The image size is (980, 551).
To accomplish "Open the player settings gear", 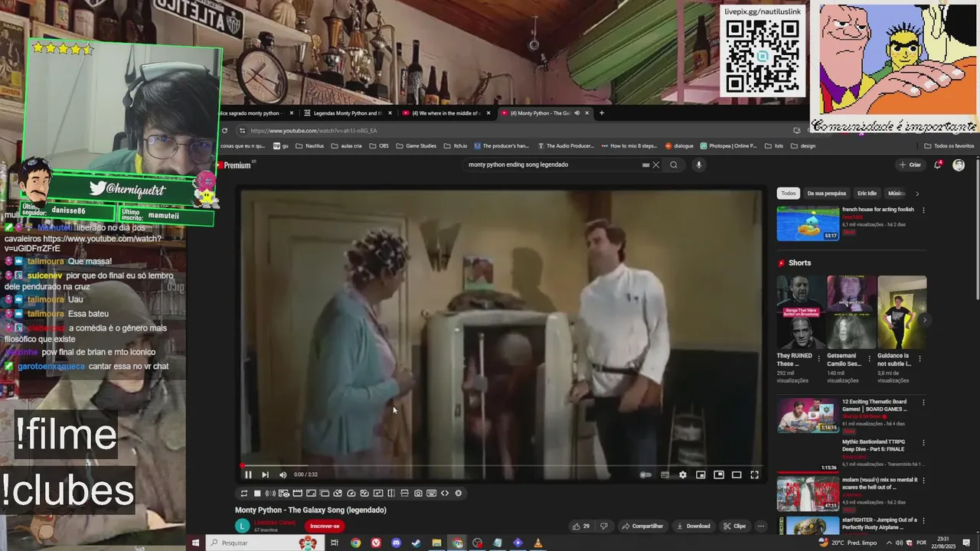I will [683, 474].
